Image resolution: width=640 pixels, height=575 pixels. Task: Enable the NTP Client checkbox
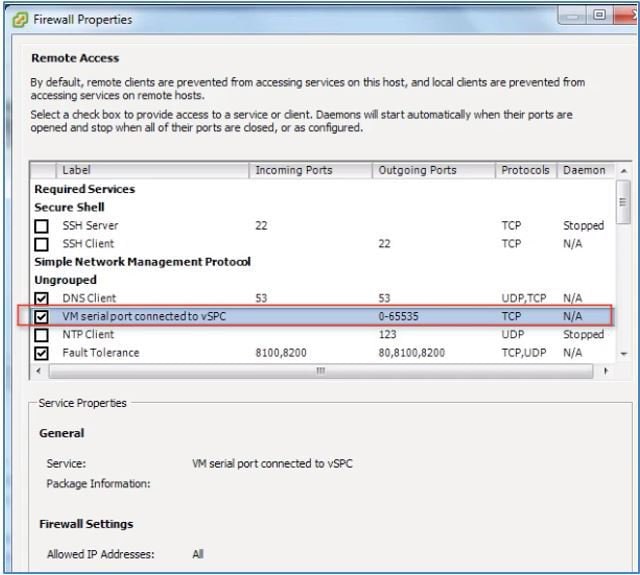[x=41, y=335]
